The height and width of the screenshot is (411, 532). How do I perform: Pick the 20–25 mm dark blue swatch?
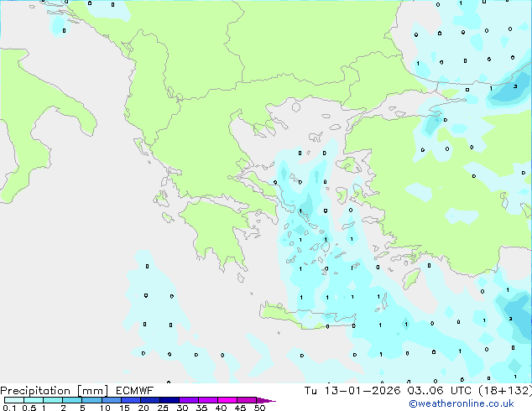point(150,400)
